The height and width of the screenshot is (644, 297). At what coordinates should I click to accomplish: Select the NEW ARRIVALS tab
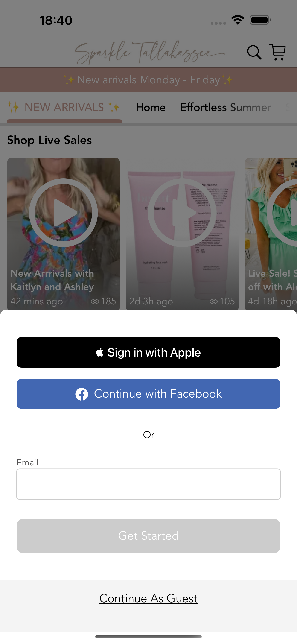[x=64, y=108]
